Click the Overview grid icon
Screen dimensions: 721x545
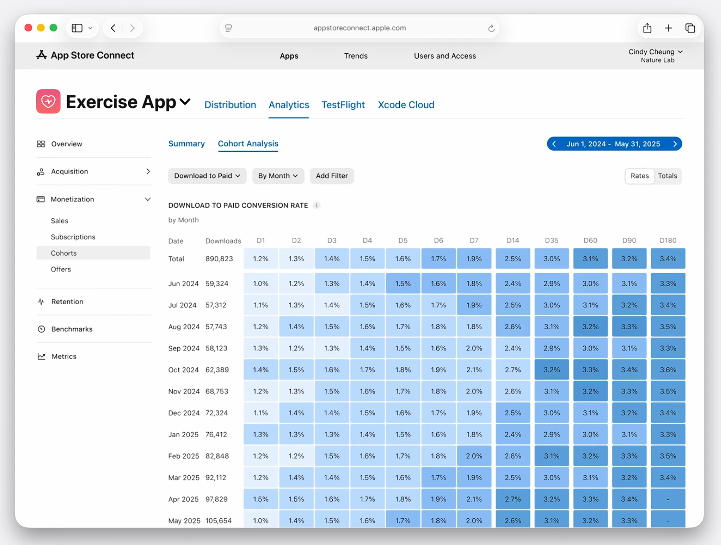tap(41, 144)
